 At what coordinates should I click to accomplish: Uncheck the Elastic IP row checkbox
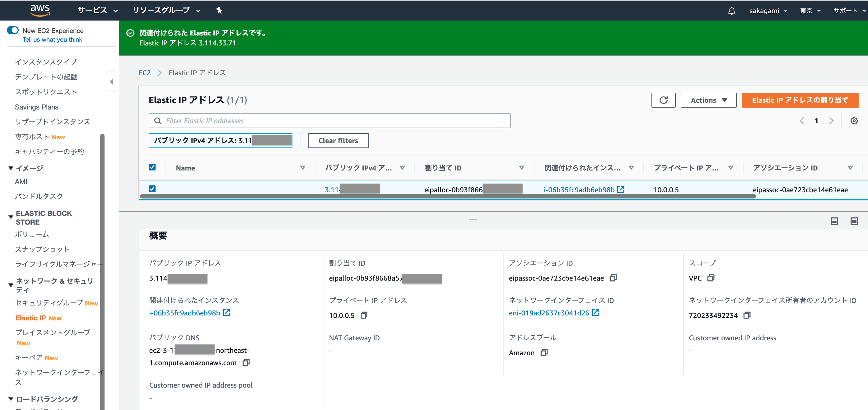click(x=152, y=189)
